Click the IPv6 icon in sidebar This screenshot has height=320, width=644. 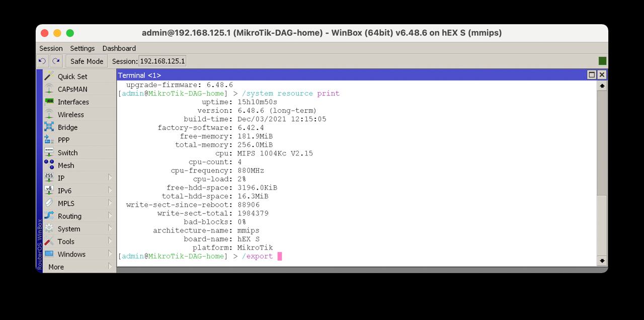click(49, 191)
